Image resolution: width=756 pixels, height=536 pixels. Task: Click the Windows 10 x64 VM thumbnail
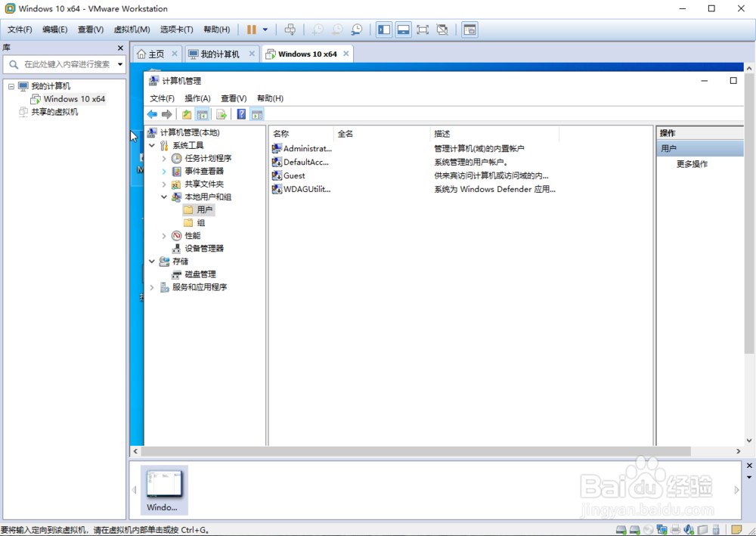164,489
